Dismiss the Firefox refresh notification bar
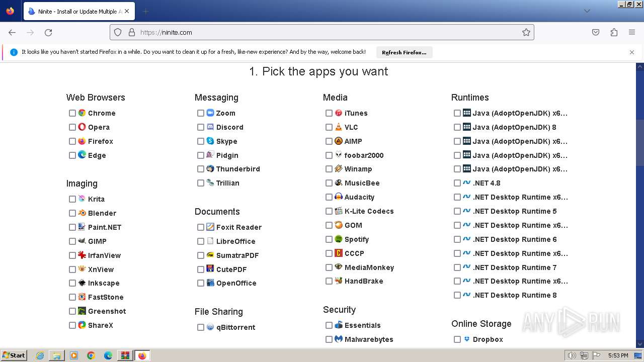The height and width of the screenshot is (362, 644). click(632, 52)
